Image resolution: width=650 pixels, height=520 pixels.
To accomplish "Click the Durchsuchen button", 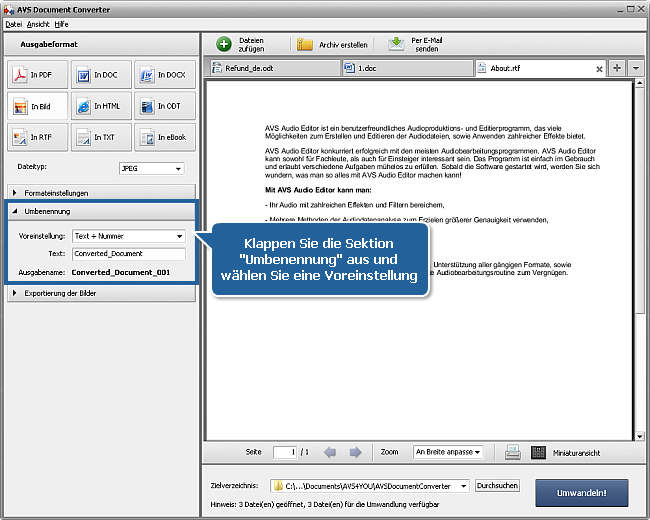I will pos(497,486).
